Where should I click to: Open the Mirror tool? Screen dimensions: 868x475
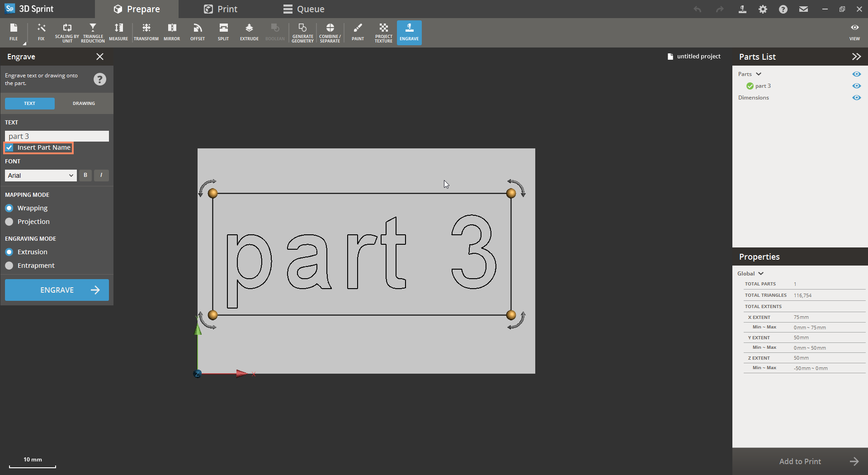point(172,33)
